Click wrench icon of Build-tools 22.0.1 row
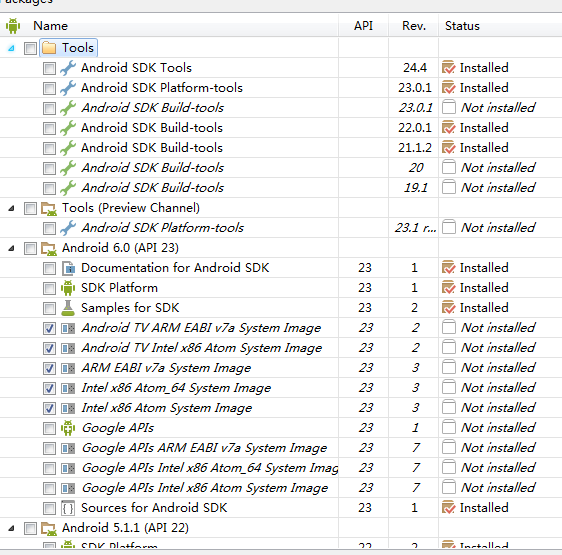 click(68, 128)
